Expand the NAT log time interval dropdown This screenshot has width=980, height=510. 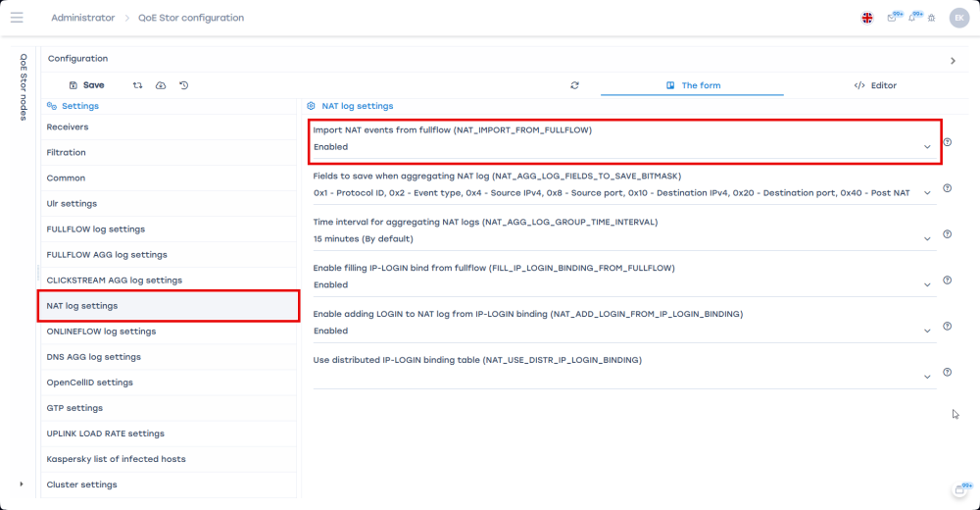point(926,238)
